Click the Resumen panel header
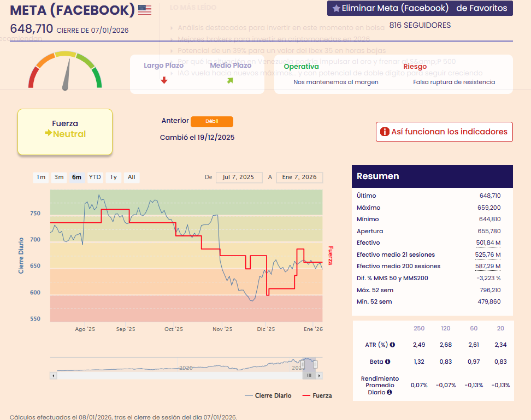 pos(432,176)
